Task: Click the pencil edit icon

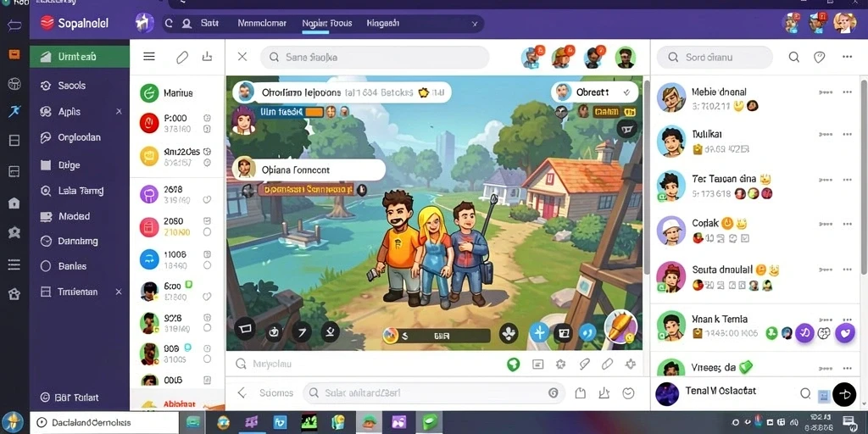Action: point(182,57)
